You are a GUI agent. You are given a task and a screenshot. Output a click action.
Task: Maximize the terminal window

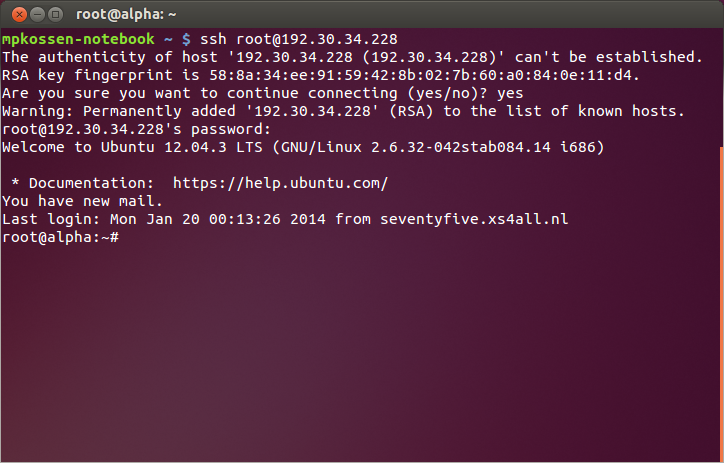(x=55, y=15)
